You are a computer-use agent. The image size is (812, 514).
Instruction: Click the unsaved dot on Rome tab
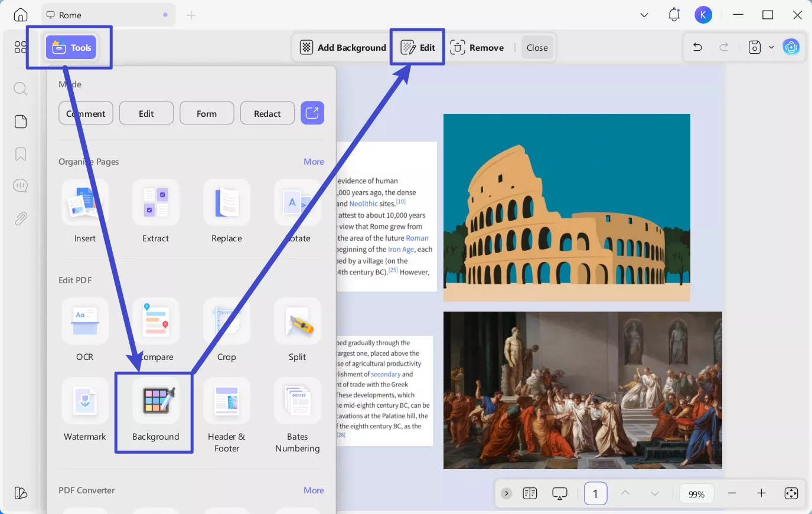[x=165, y=15]
